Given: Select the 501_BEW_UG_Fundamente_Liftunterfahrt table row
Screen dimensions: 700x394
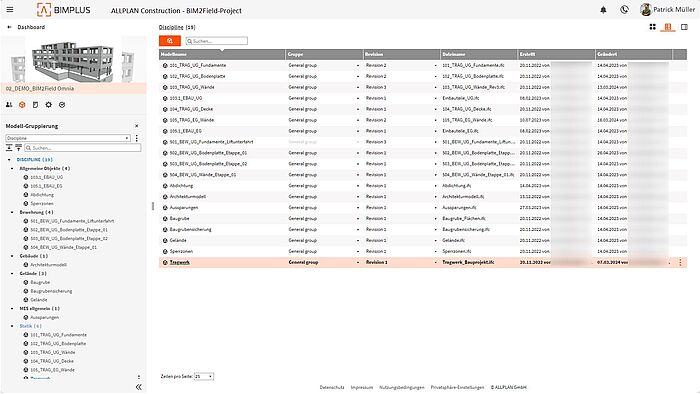Looking at the screenshot, I should pos(423,142).
